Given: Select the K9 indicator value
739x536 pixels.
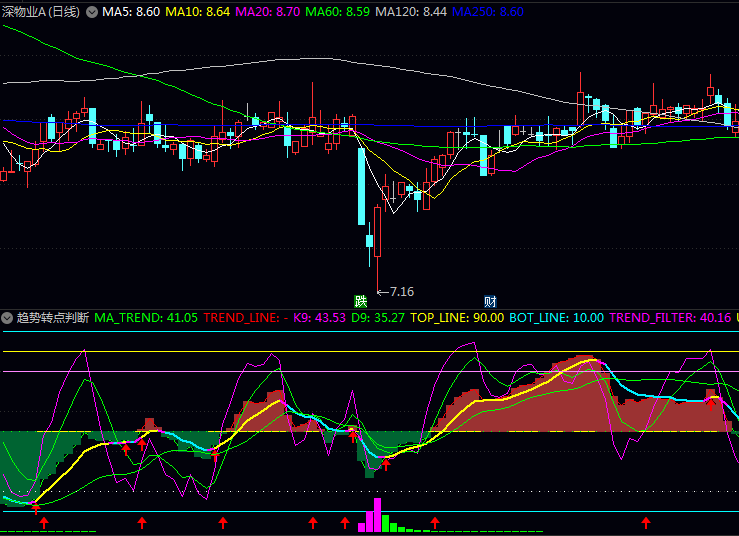Looking at the screenshot, I should click(319, 318).
